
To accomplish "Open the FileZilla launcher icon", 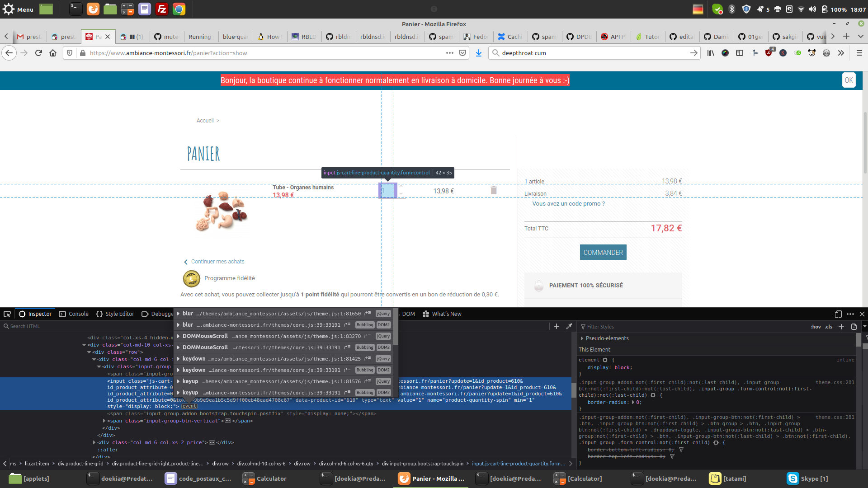I will [162, 9].
